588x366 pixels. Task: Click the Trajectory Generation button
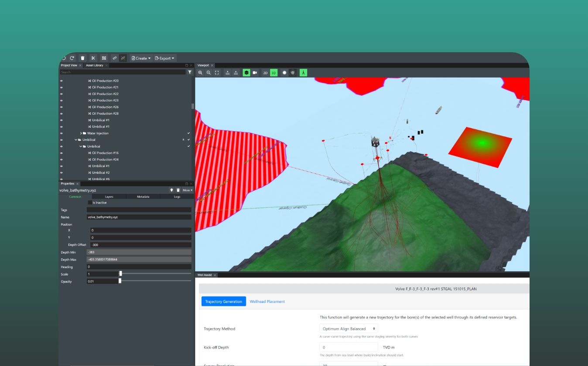pos(223,302)
